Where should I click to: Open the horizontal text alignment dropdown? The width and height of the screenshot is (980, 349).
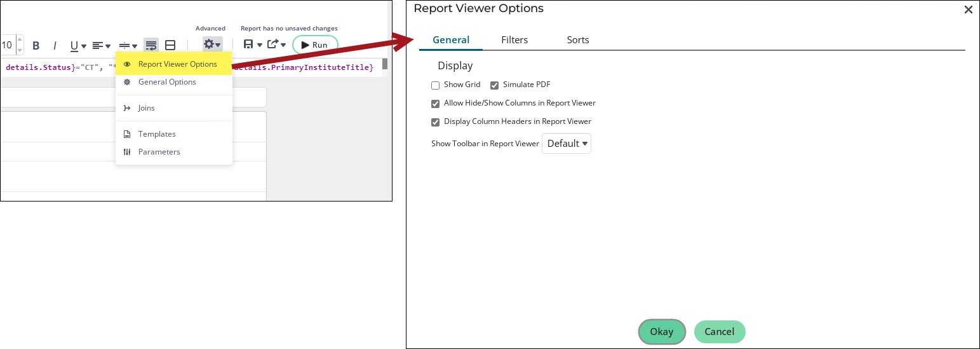click(101, 45)
